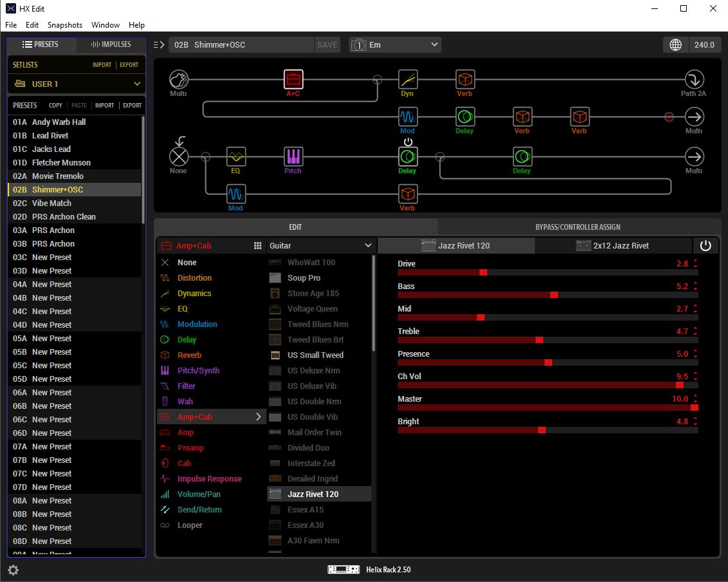The height and width of the screenshot is (582, 728).
Task: Open the Em snapshot dropdown
Action: pyautogui.click(x=395, y=44)
